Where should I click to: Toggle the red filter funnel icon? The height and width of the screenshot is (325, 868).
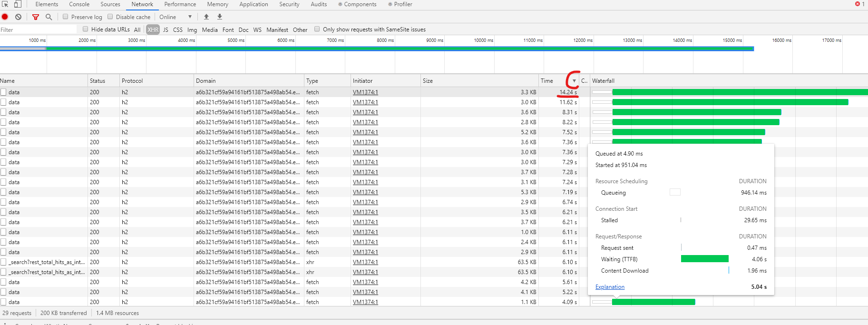coord(36,17)
